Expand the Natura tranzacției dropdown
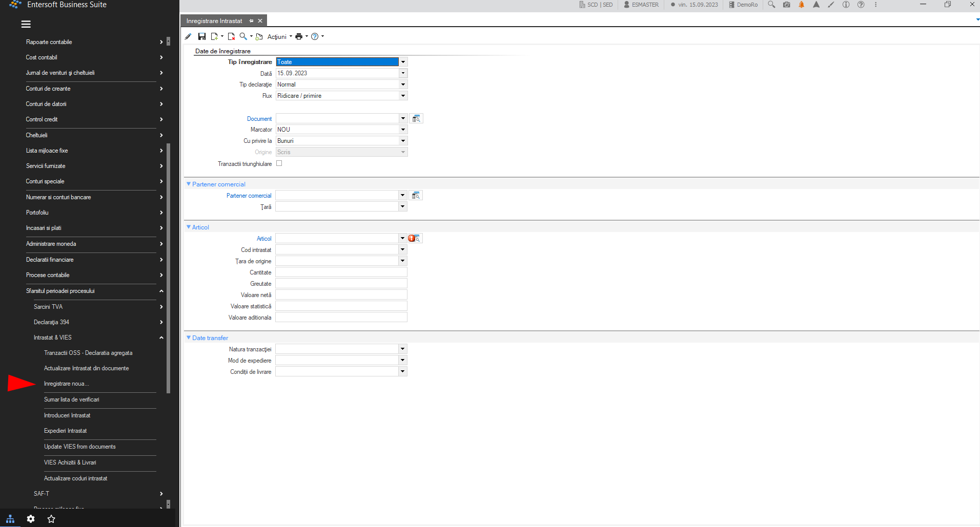980x527 pixels. tap(402, 349)
